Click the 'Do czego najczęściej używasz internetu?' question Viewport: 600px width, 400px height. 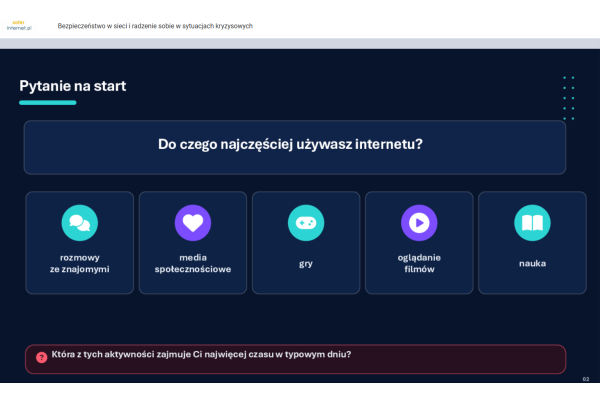(x=290, y=145)
